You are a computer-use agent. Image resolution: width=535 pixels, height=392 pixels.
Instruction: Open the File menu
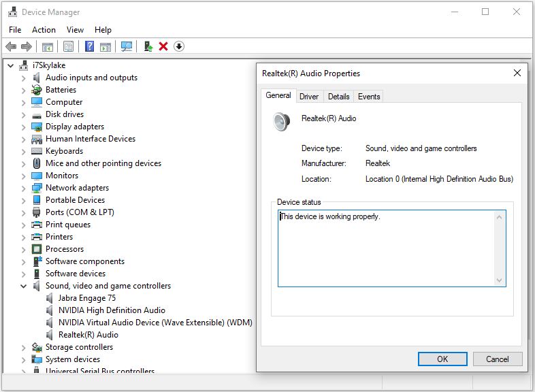[15, 30]
